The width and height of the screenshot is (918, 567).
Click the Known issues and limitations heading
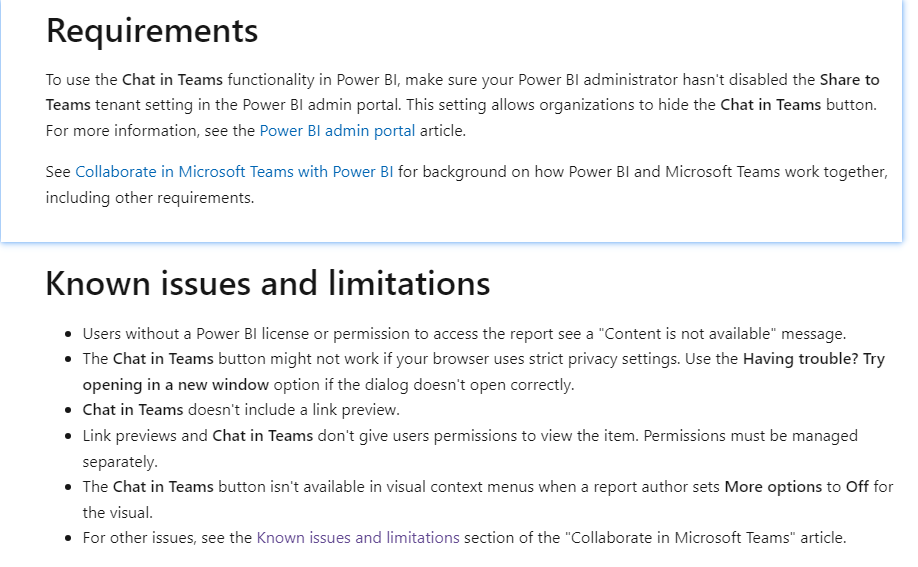coord(268,284)
